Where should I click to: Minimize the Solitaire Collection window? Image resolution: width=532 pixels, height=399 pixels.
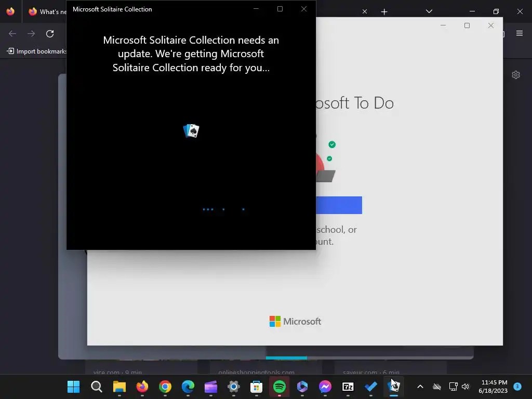pos(256,9)
